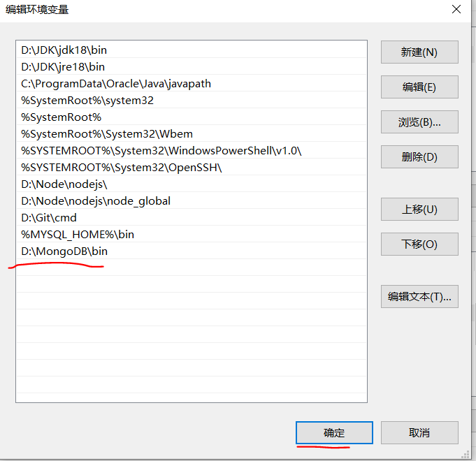Open the 浏览(B)... folder browser
Viewport: 476px width, 461px height.
(419, 122)
